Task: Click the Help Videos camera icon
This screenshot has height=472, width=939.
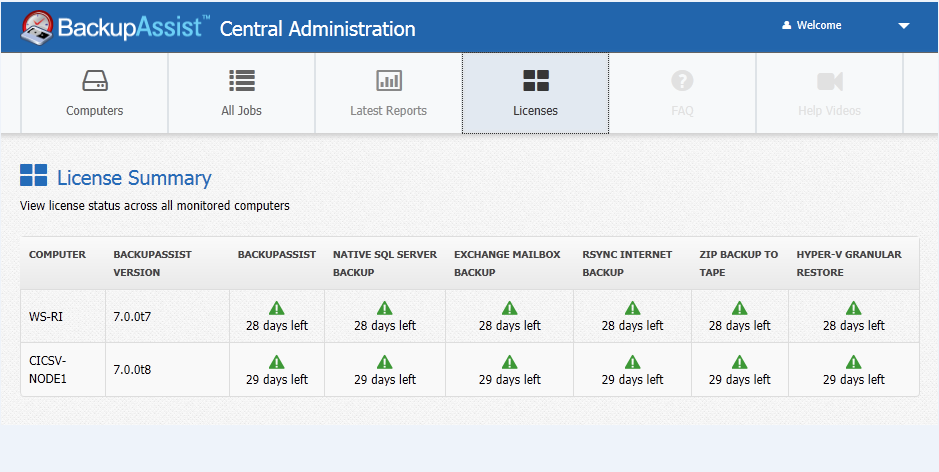Action: pyautogui.click(x=829, y=81)
